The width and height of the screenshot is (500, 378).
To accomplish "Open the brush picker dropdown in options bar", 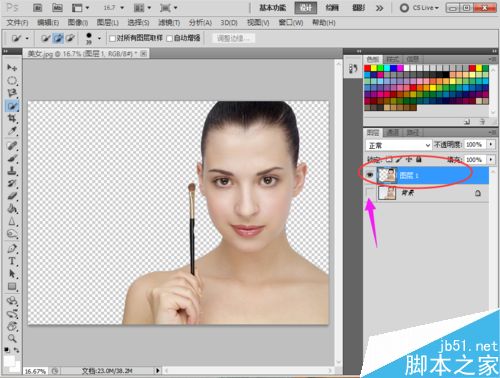I will tap(99, 39).
